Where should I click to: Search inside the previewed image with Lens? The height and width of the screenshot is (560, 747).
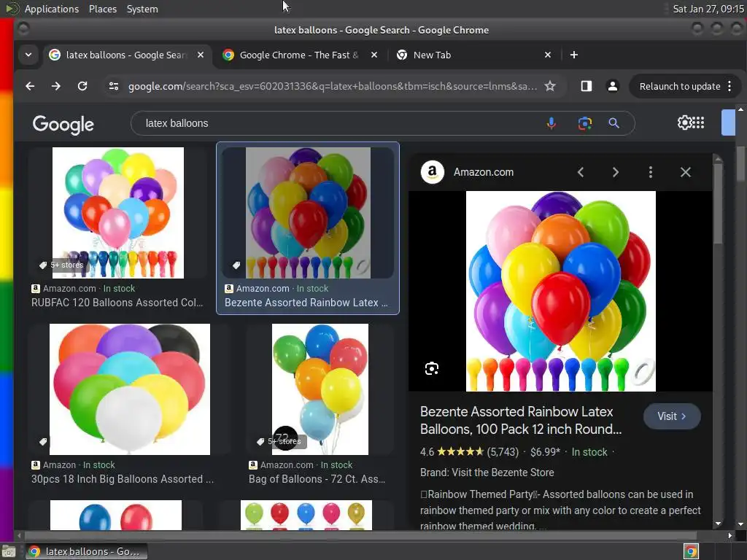pos(432,368)
